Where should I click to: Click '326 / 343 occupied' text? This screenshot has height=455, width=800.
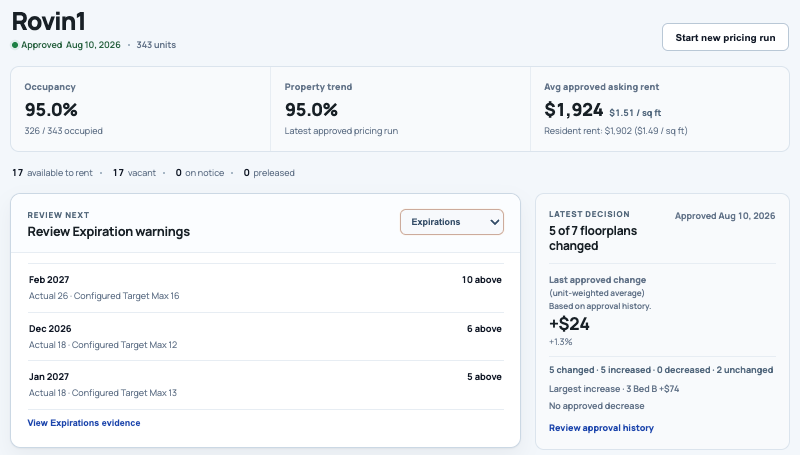pyautogui.click(x=63, y=131)
